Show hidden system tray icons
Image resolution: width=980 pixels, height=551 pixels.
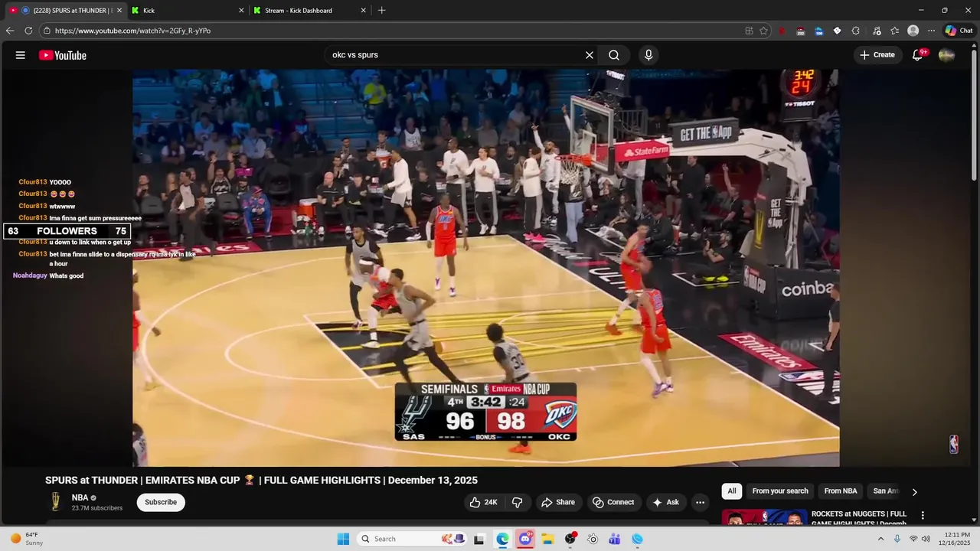pos(880,539)
